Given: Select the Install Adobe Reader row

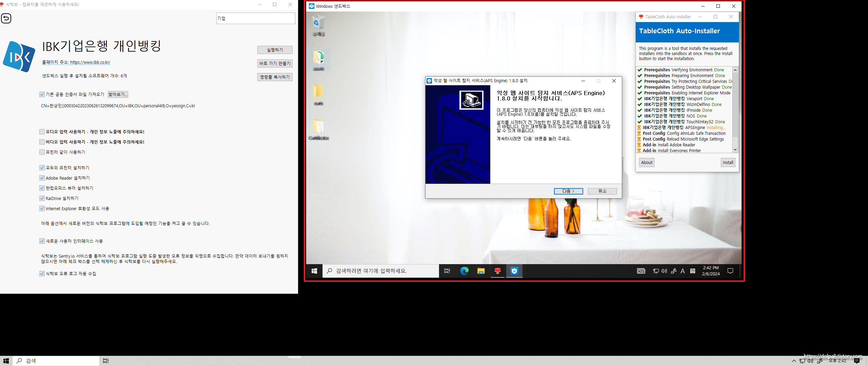Looking at the screenshot, I should pyautogui.click(x=684, y=145).
